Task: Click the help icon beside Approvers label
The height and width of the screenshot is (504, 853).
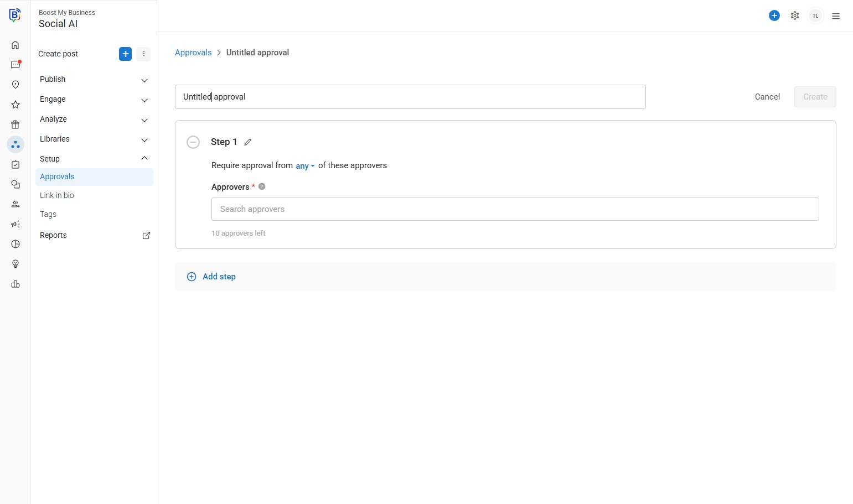Action: point(262,187)
